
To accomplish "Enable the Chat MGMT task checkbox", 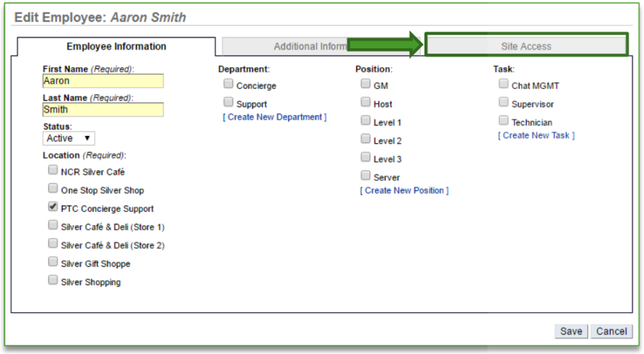I will (503, 84).
